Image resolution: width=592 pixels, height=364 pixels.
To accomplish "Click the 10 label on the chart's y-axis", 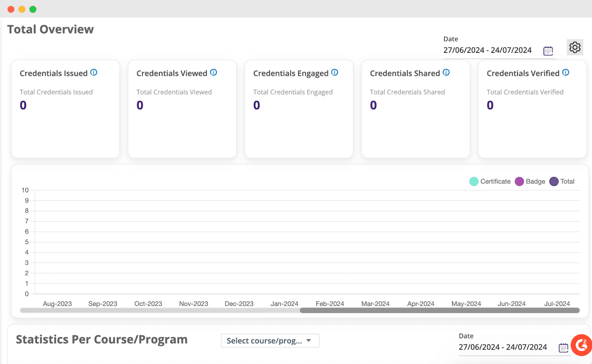I will (x=25, y=190).
